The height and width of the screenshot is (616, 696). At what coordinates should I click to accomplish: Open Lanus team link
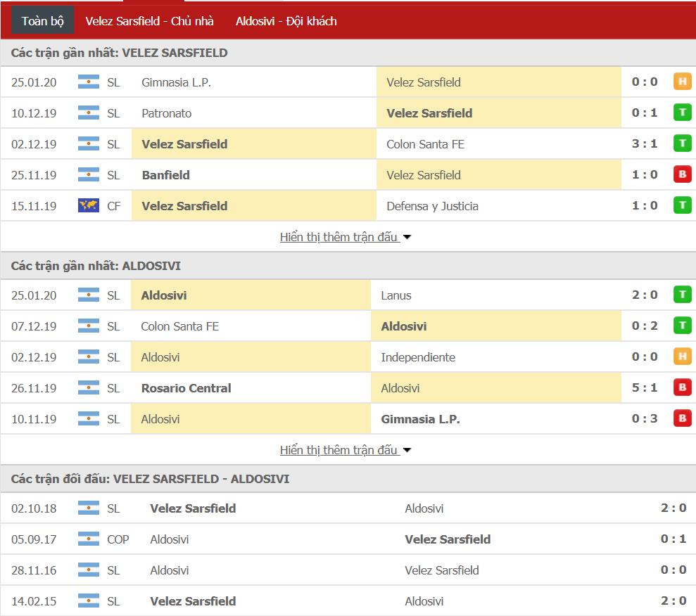click(396, 295)
